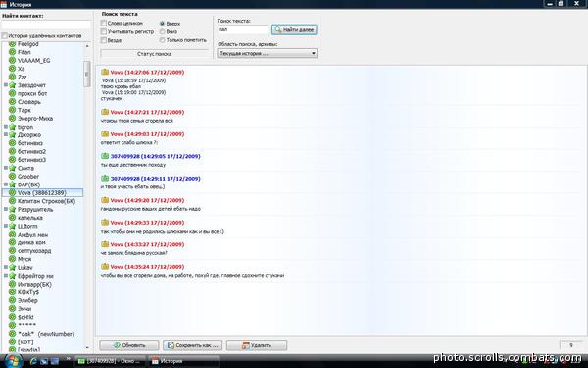Screen dimensions: 588x368
Task: Click the Удалить button
Action: pyautogui.click(x=257, y=345)
